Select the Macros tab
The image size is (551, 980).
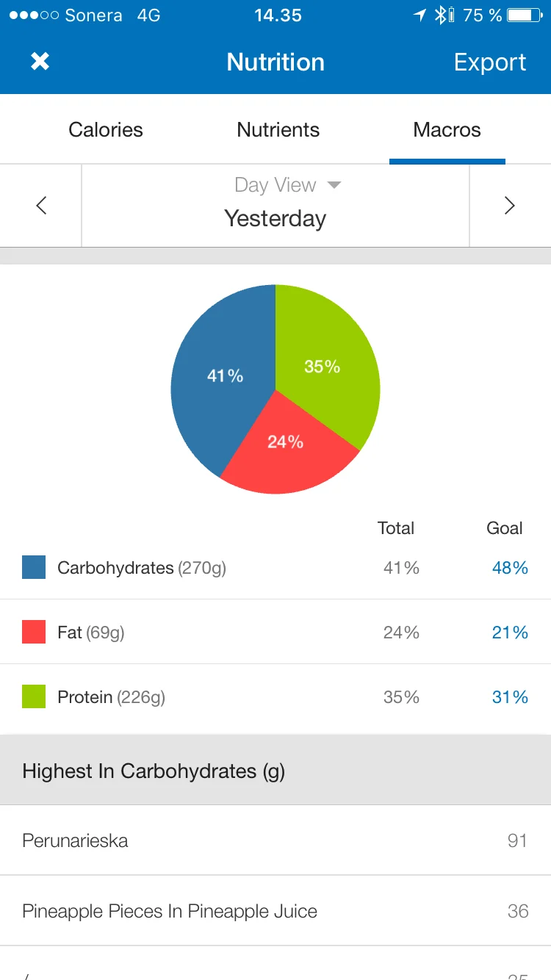coord(447,130)
